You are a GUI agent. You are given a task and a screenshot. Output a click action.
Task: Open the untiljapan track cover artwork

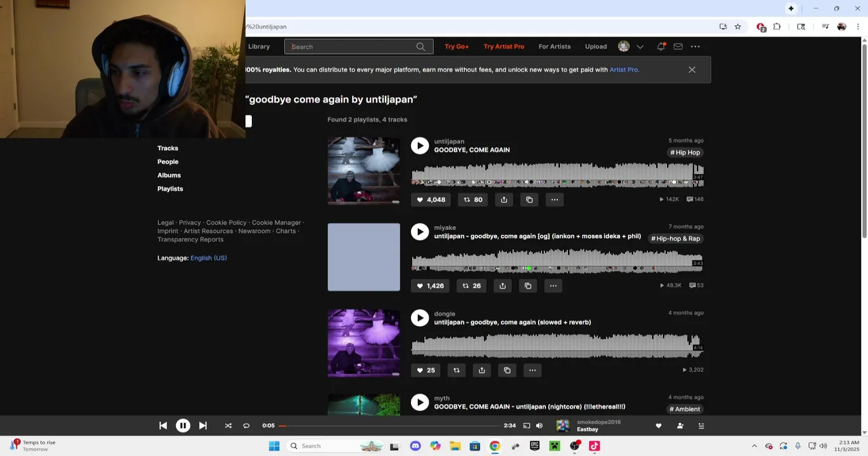363,171
